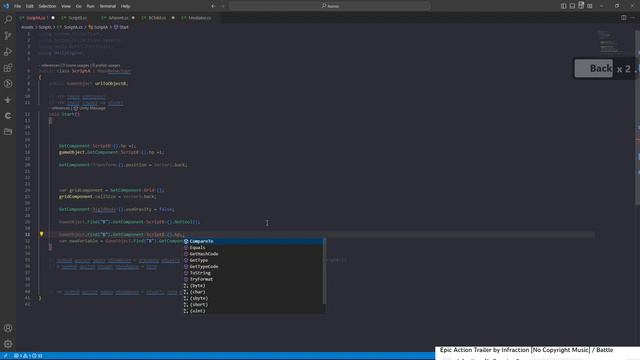Click the suggestion list scrollbar
This screenshot has width=640, height=360.
(324, 271)
